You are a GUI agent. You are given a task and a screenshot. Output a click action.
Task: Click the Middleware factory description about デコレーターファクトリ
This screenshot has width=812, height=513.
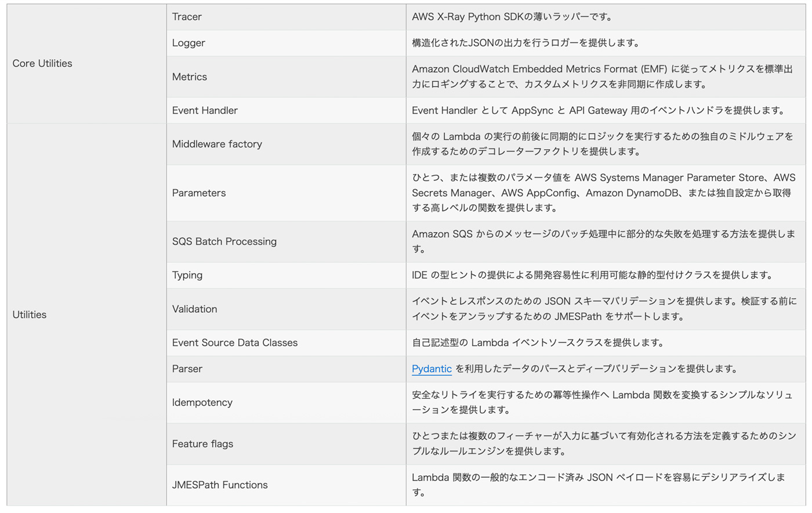(602, 144)
